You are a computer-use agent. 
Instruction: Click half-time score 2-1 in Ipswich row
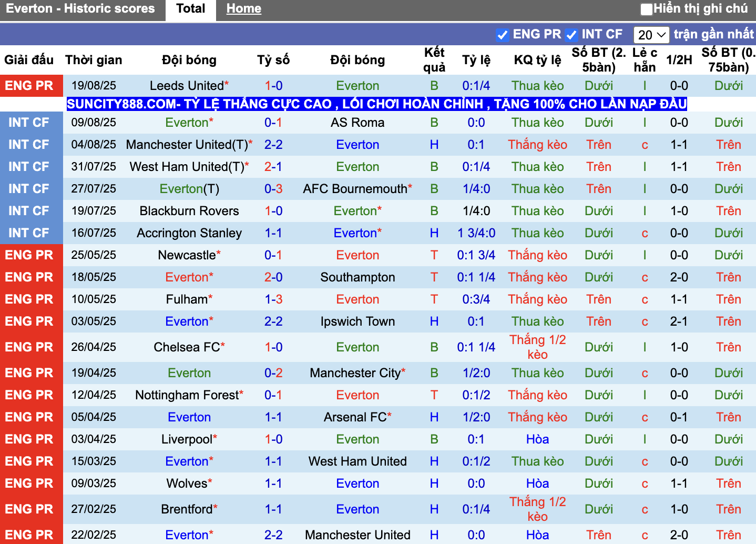(x=679, y=321)
